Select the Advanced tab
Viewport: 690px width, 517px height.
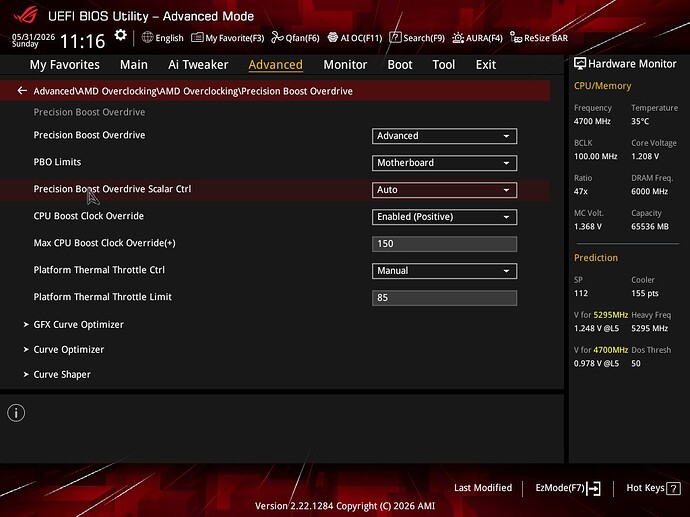[x=275, y=65]
